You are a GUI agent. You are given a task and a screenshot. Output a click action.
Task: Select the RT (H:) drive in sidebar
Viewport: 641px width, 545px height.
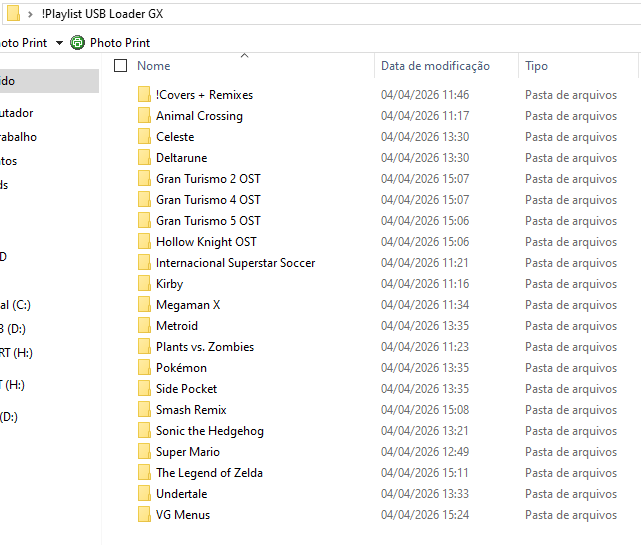tap(16, 352)
